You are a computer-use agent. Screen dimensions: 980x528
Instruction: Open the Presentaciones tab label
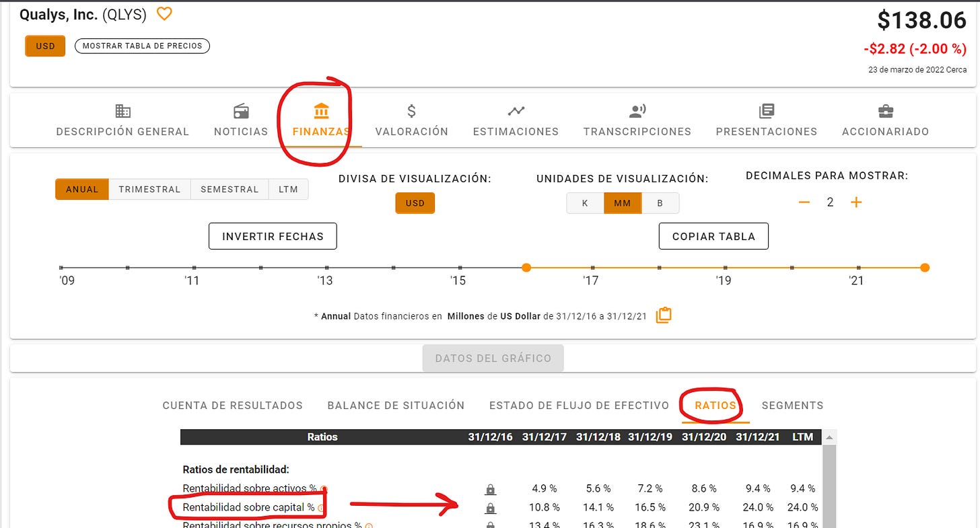tap(766, 132)
